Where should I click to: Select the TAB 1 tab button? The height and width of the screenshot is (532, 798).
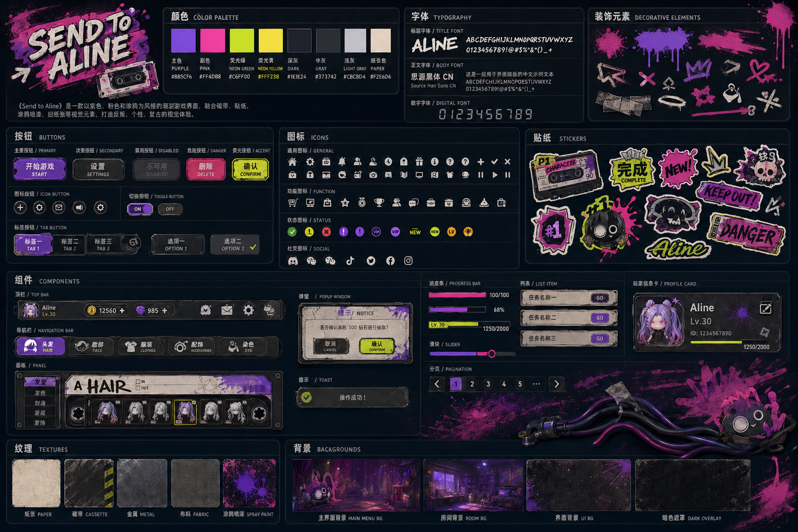coord(34,245)
